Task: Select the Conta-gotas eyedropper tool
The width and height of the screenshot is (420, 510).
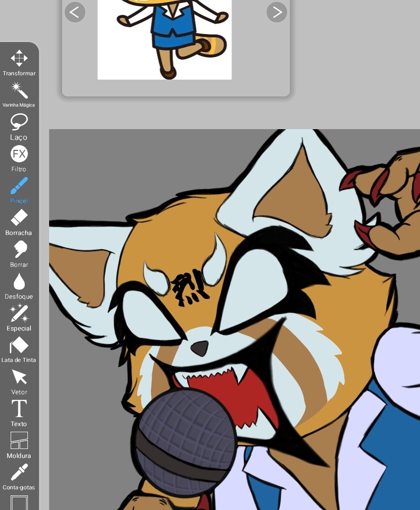Action: pos(19,477)
